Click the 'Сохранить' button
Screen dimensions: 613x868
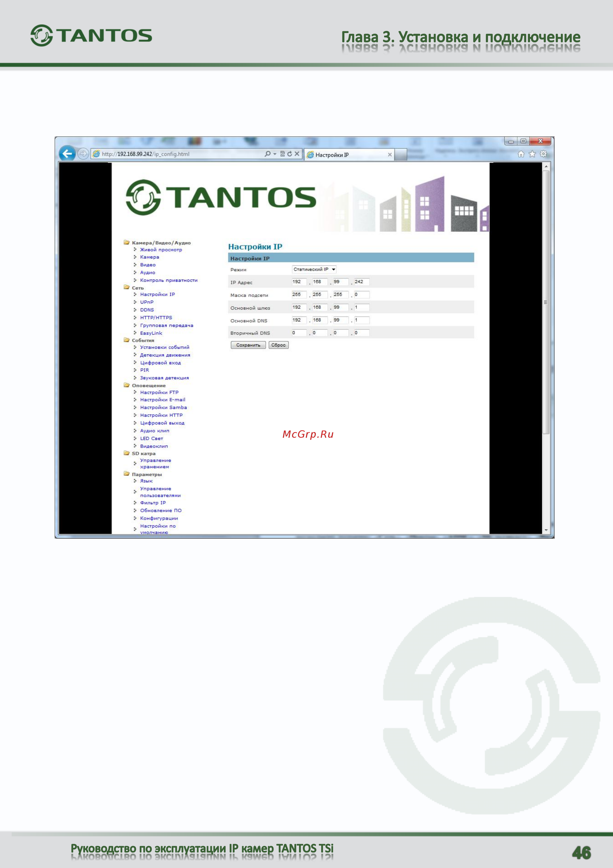[x=248, y=345]
